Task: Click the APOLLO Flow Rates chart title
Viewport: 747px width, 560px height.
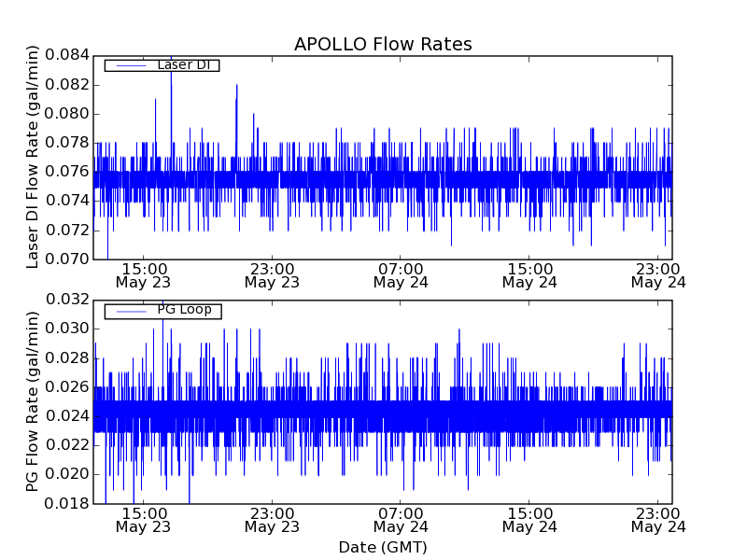Action: coord(383,45)
